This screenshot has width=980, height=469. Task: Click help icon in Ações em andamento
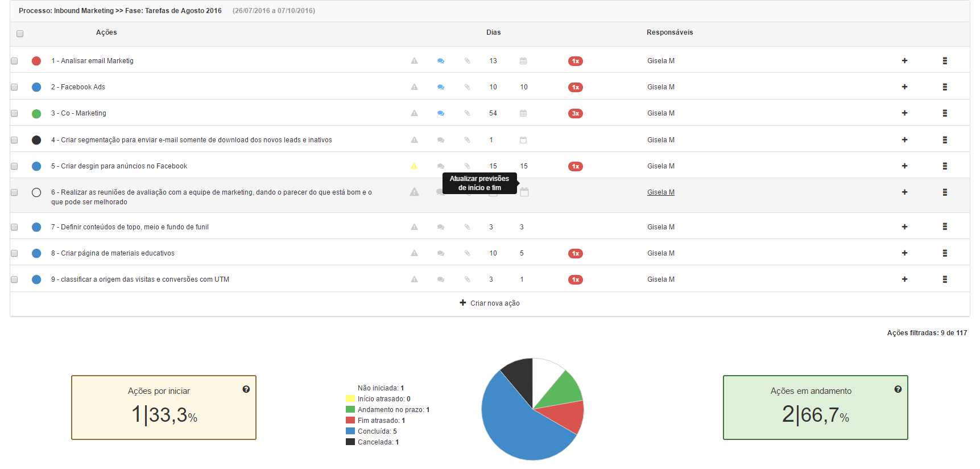[x=898, y=389]
